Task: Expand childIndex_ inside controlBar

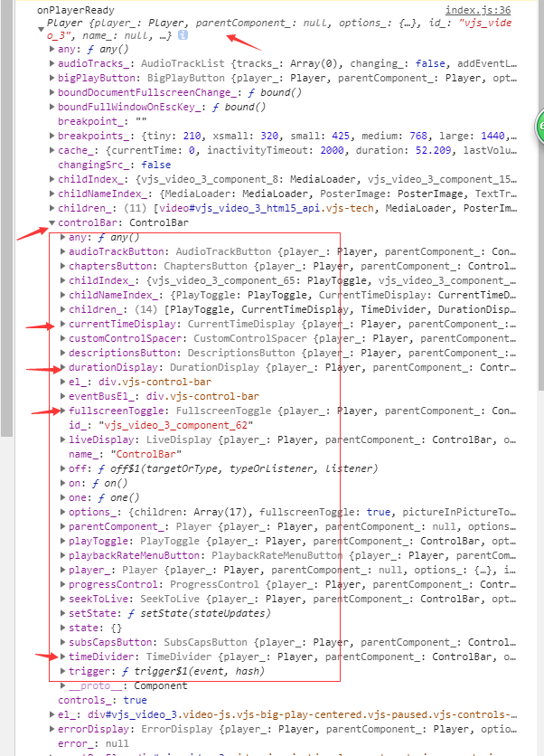Action: [62, 280]
